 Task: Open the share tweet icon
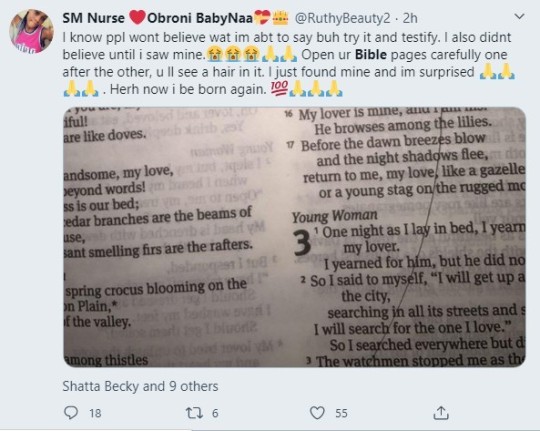440,412
